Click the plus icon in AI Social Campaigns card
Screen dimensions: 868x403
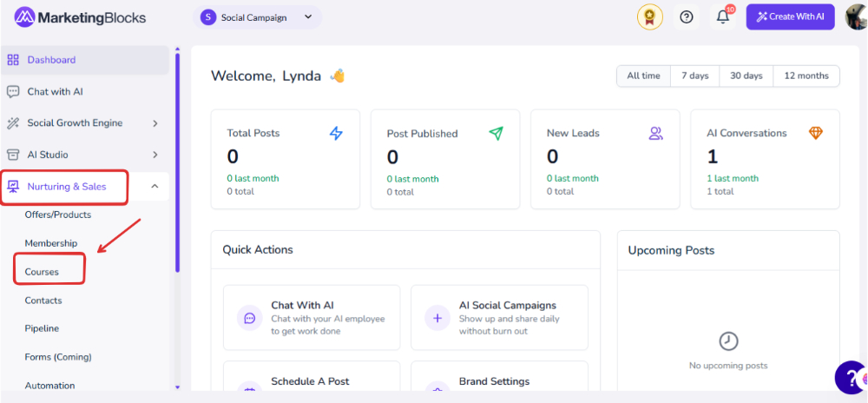[437, 318]
